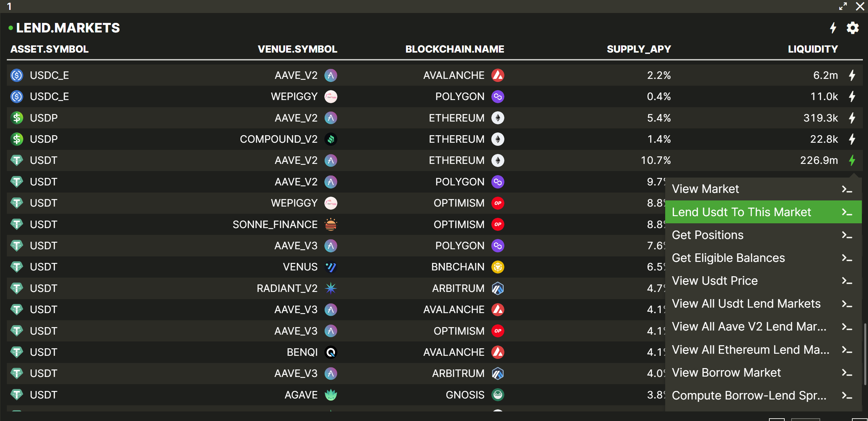Click the bolt icon on USDP COMPOUND_V2 row
This screenshot has width=868, height=421.
coord(852,139)
